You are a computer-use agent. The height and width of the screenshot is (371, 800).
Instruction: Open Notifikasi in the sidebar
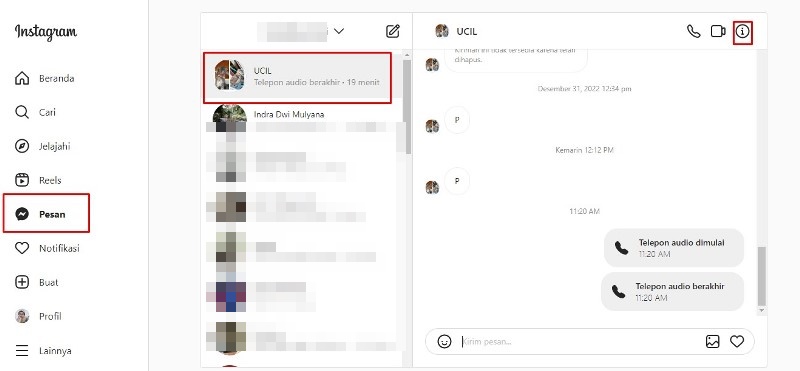47,249
